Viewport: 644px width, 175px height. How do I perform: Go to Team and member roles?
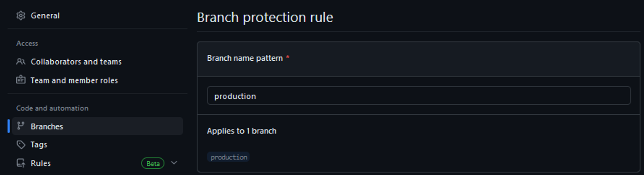(74, 80)
